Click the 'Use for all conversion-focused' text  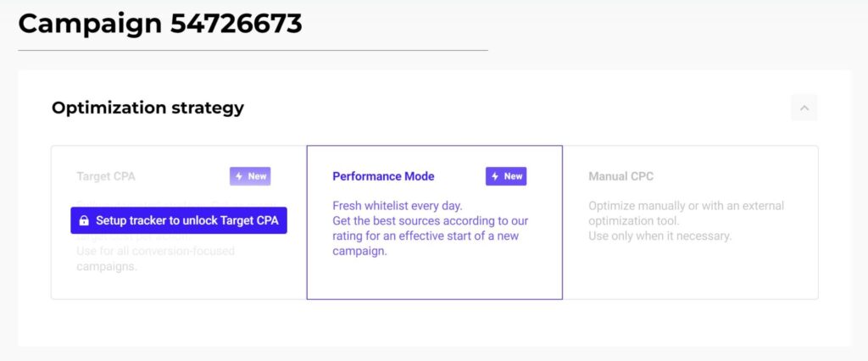pos(156,252)
